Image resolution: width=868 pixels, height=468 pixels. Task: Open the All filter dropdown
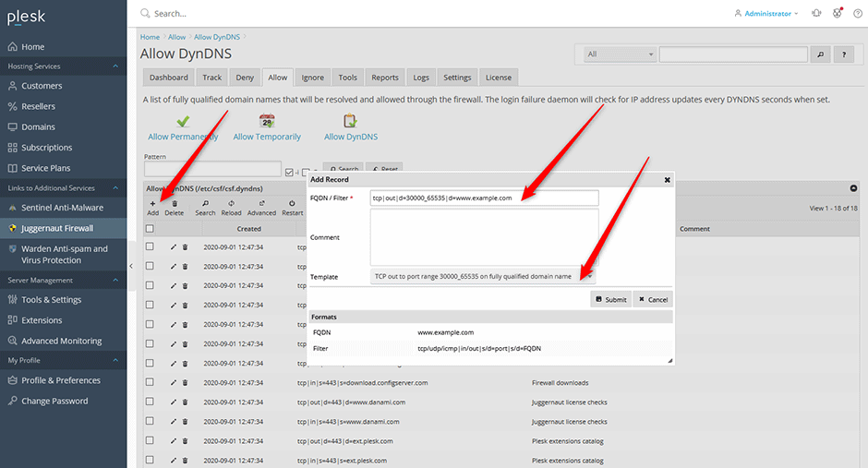pos(620,54)
